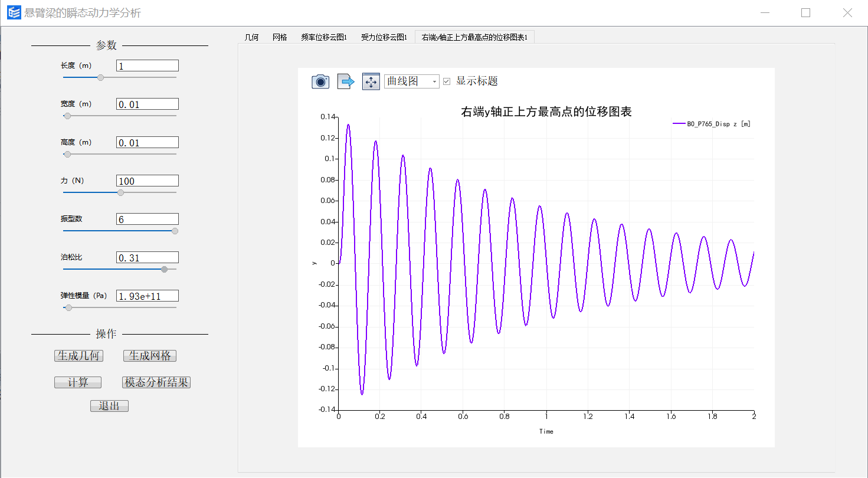Image resolution: width=868 pixels, height=478 pixels.
Task: Switch to the 网格 tab
Action: pyautogui.click(x=280, y=37)
